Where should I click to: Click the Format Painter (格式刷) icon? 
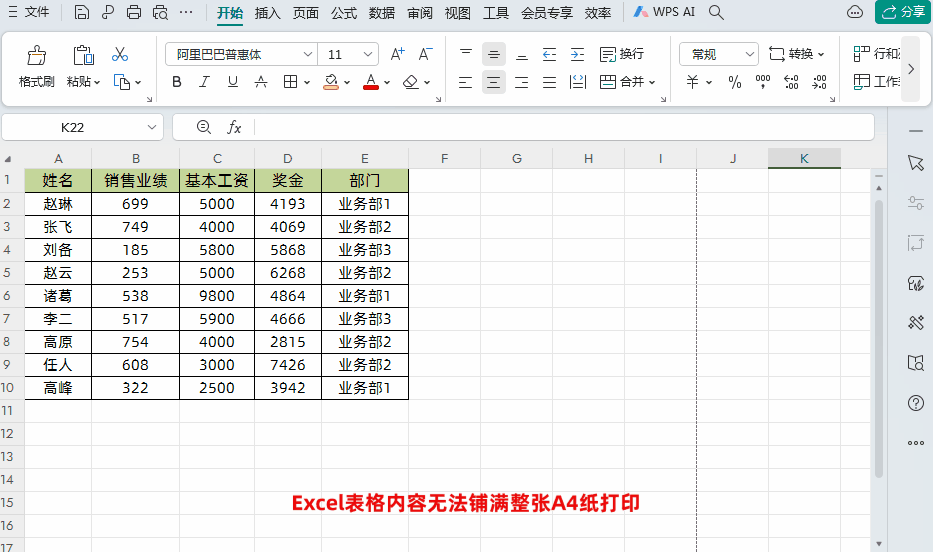point(36,65)
